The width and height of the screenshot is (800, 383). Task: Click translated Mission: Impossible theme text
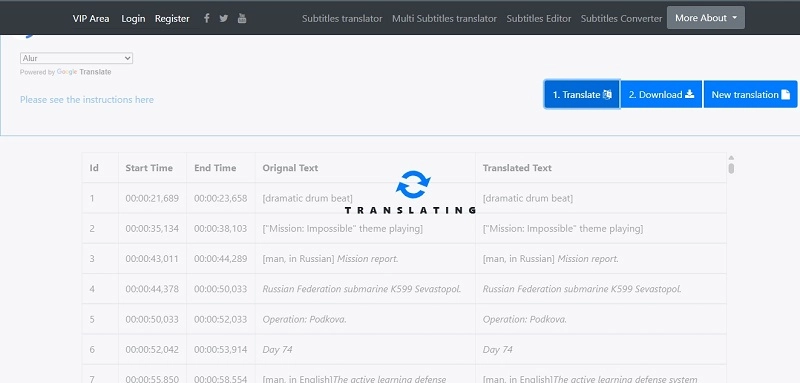click(x=563, y=228)
